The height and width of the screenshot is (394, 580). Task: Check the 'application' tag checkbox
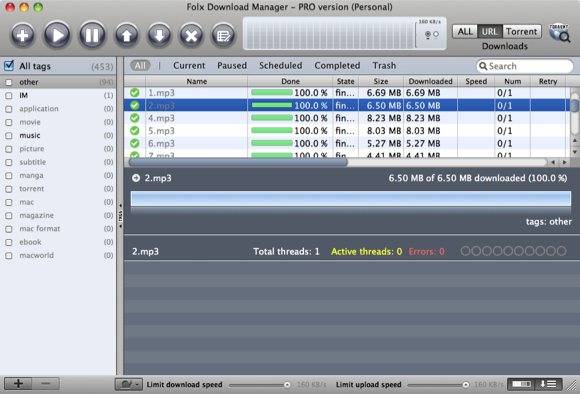(x=9, y=109)
